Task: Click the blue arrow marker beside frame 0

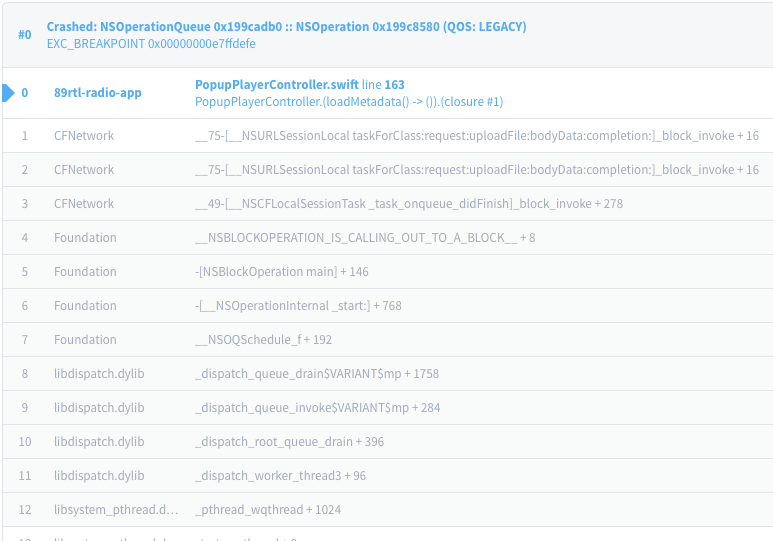Action: point(8,93)
